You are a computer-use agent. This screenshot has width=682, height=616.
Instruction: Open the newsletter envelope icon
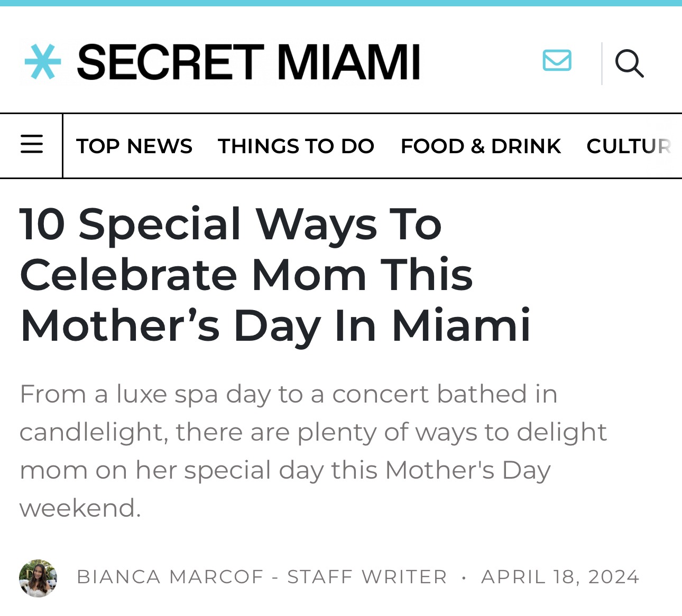[x=557, y=60]
